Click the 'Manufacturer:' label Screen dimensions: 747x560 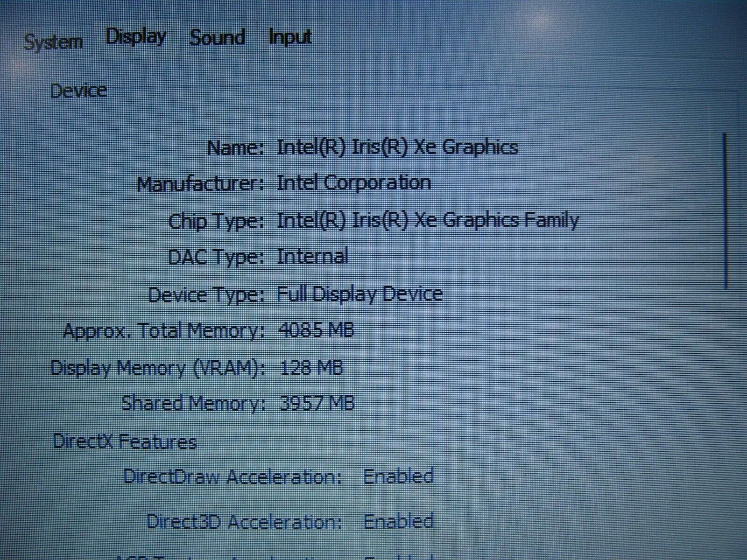[201, 184]
